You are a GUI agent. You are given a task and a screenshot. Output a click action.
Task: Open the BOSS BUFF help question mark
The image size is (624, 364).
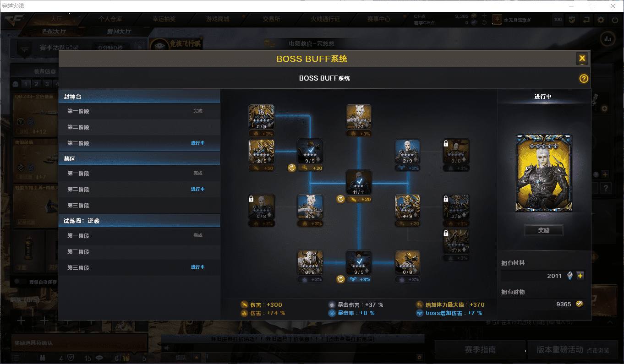click(x=584, y=78)
